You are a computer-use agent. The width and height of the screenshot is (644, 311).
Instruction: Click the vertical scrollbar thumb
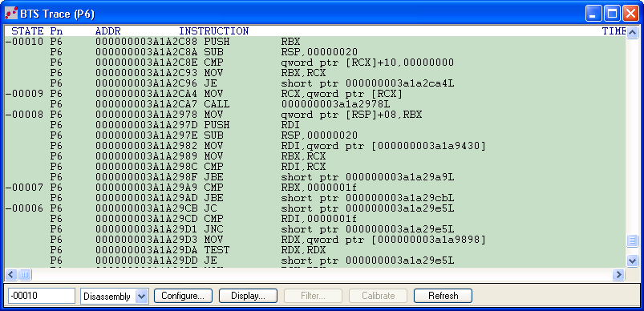pos(632,240)
